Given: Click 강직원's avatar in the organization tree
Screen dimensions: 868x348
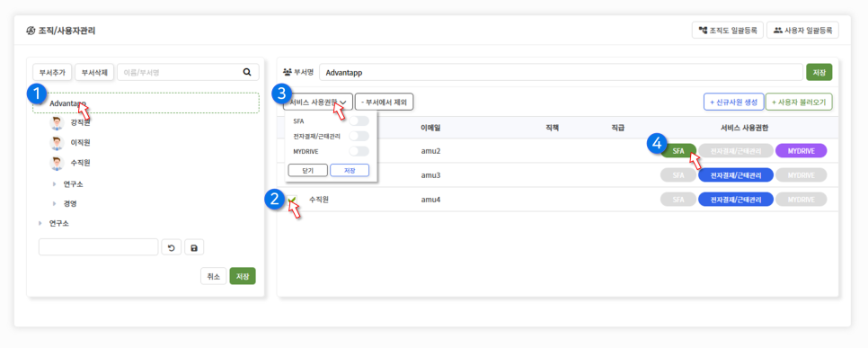Looking at the screenshot, I should [57, 123].
